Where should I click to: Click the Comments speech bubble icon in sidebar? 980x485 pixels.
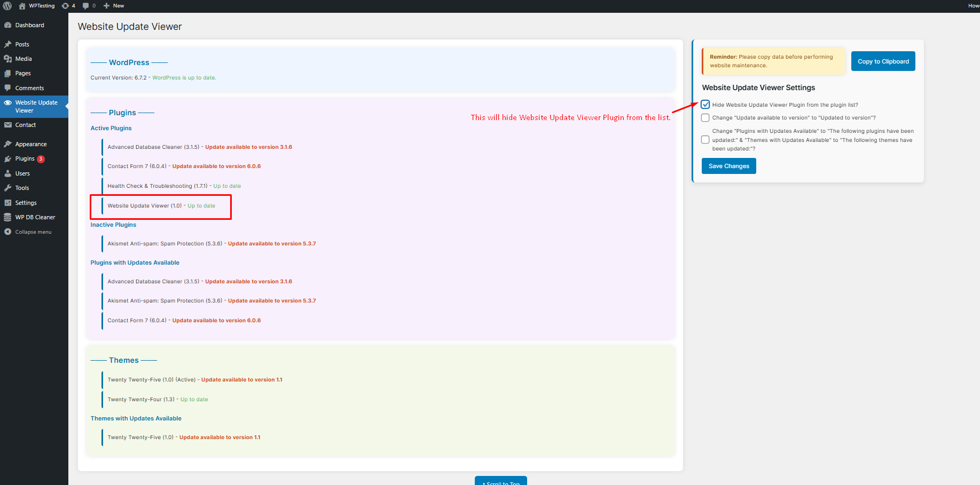click(x=8, y=88)
